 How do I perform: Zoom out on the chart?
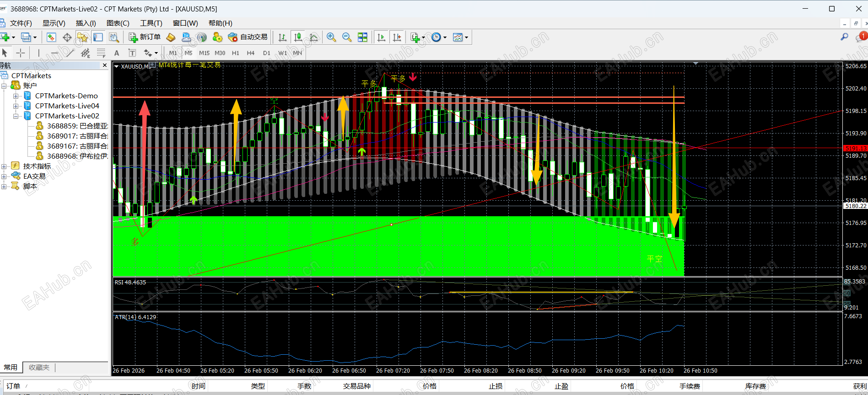(x=347, y=37)
